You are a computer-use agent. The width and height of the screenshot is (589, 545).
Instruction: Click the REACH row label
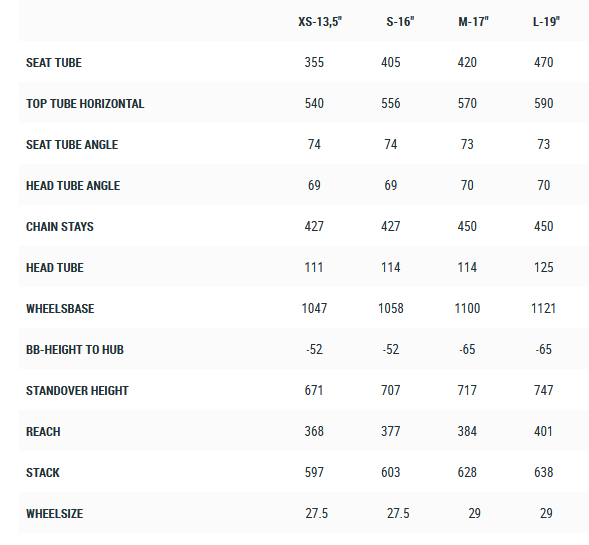point(43,432)
